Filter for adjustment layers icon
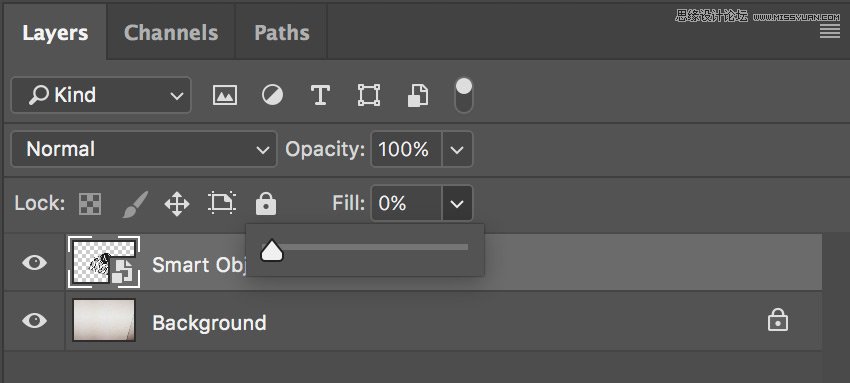Image resolution: width=850 pixels, height=383 pixels. pos(272,95)
